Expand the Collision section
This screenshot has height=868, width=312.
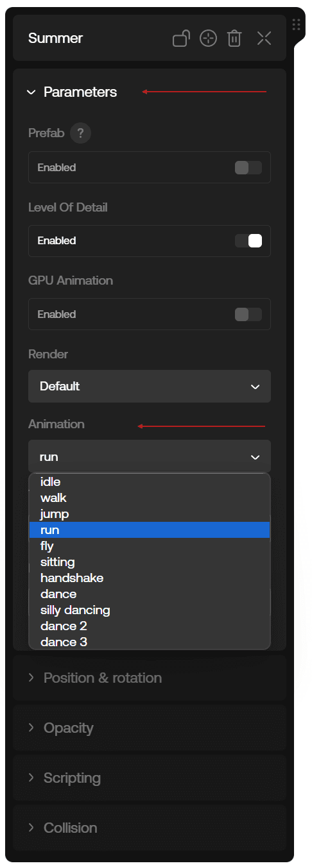[150, 828]
